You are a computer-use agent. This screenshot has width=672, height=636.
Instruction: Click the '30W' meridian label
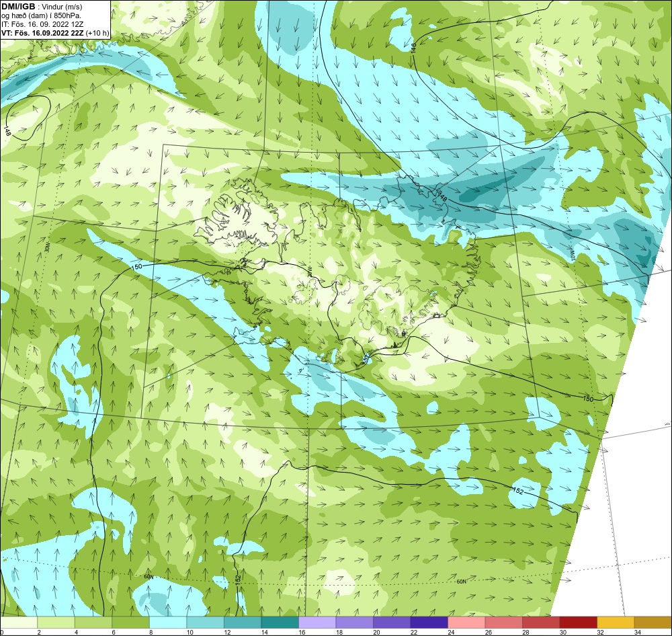click(47, 246)
